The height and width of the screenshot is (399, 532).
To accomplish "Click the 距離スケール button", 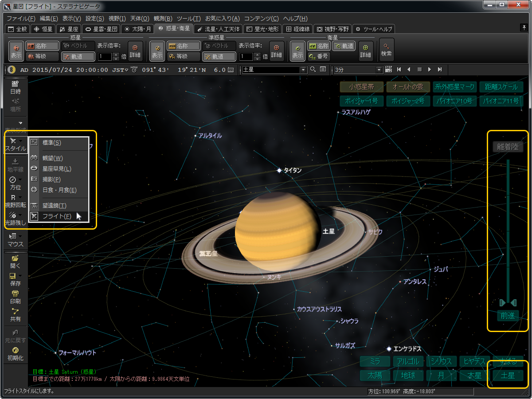I will [x=501, y=87].
